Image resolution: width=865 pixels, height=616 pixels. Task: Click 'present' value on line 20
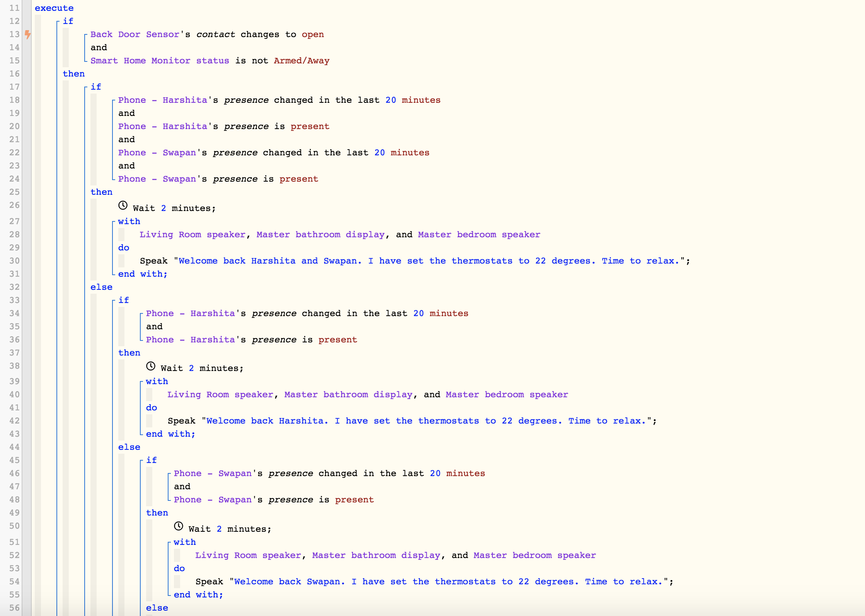[310, 126]
